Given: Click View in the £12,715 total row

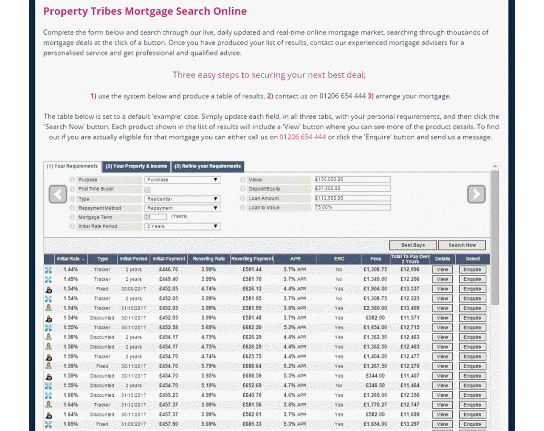Looking at the screenshot, I should click(x=442, y=328).
